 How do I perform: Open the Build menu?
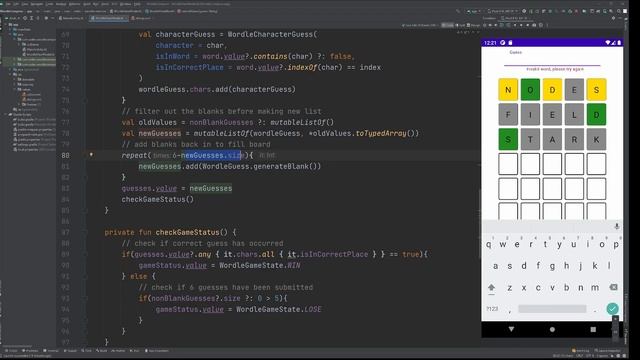click(87, 4)
